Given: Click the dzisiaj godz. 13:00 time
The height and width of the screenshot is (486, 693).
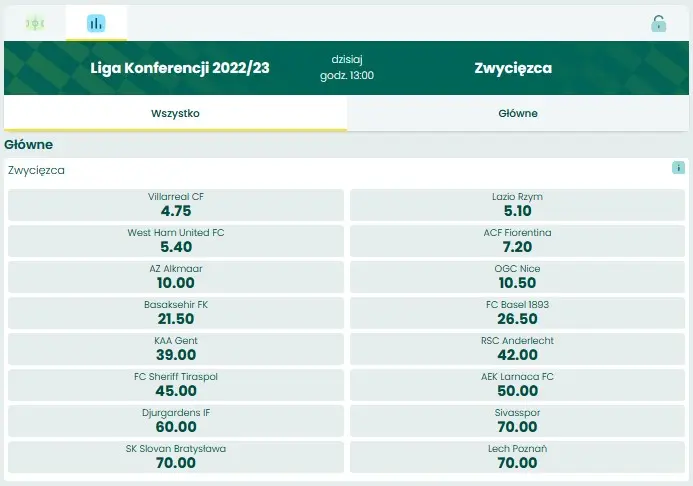Looking at the screenshot, I should (x=347, y=68).
